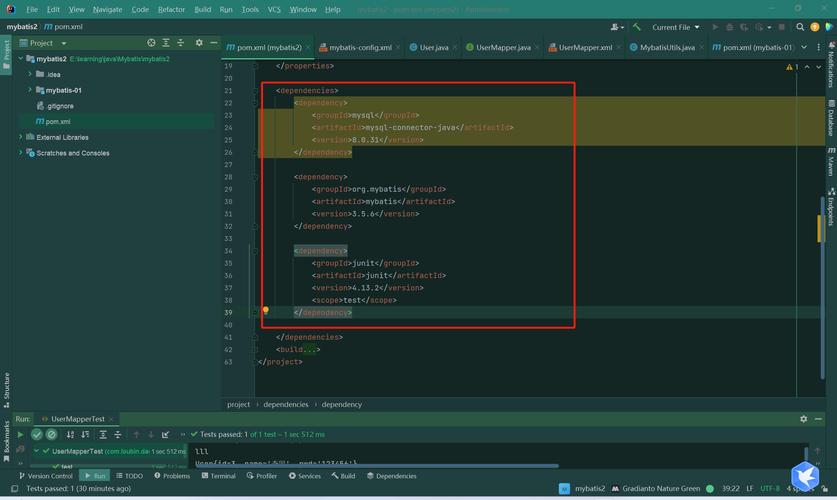Click the orange IDE updates icon
Image resolution: width=837 pixels, height=500 pixels.
click(815, 27)
